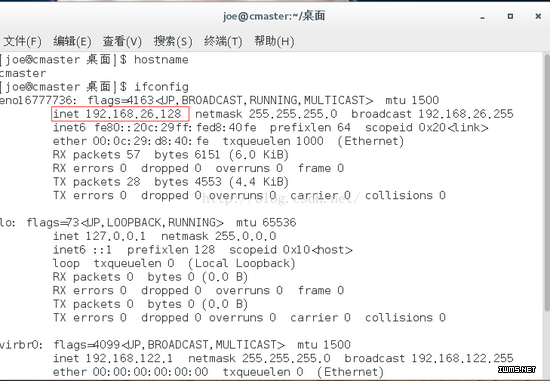Click 'broadcast 192.168.122.255' text
Screen dimensions: 550x381
point(429,359)
